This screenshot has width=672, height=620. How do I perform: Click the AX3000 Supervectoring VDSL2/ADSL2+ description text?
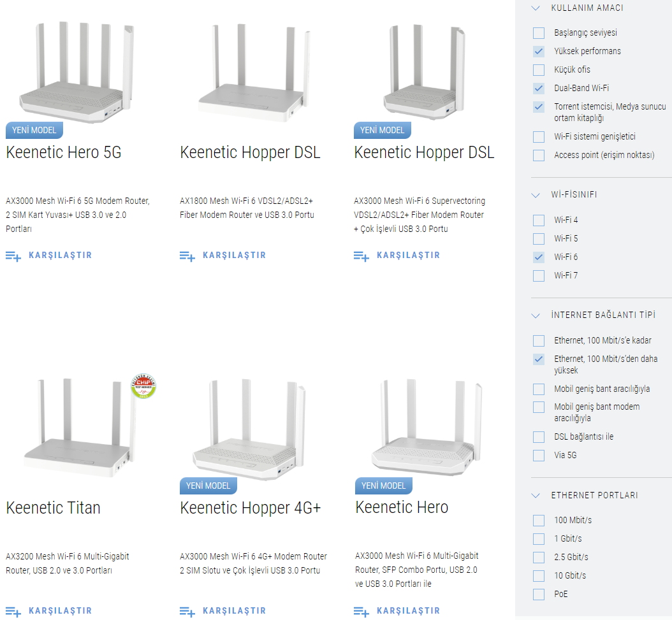click(x=420, y=215)
